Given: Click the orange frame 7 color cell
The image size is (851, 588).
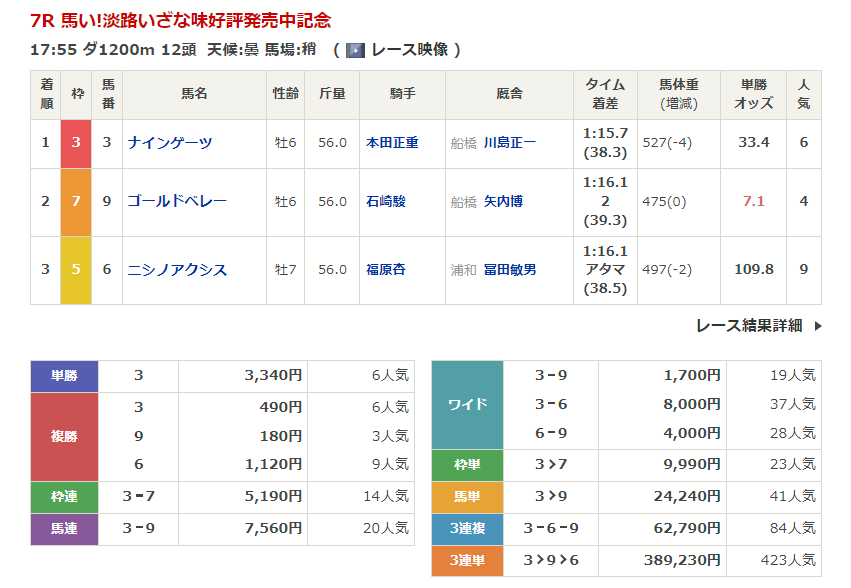Looking at the screenshot, I should pyautogui.click(x=76, y=201).
